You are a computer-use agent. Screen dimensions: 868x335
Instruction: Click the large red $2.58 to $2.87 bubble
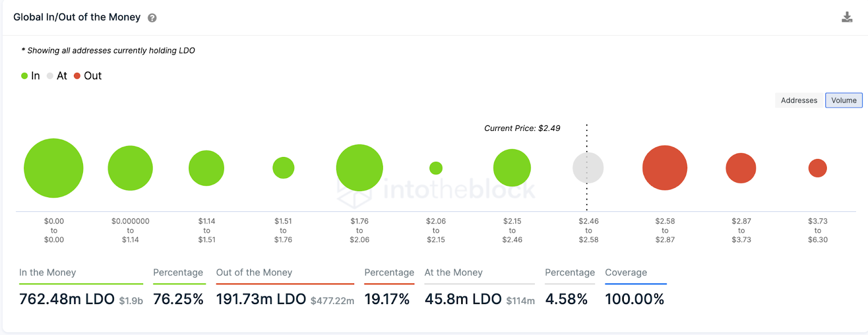pyautogui.click(x=665, y=168)
